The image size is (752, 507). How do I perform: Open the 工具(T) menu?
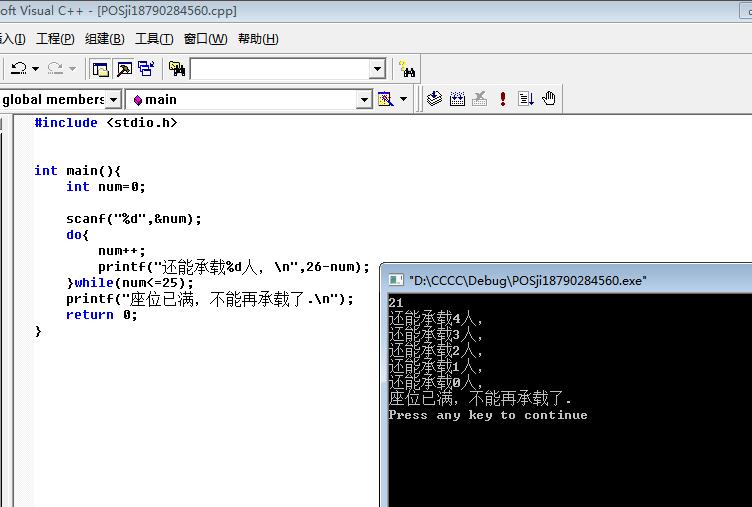154,39
